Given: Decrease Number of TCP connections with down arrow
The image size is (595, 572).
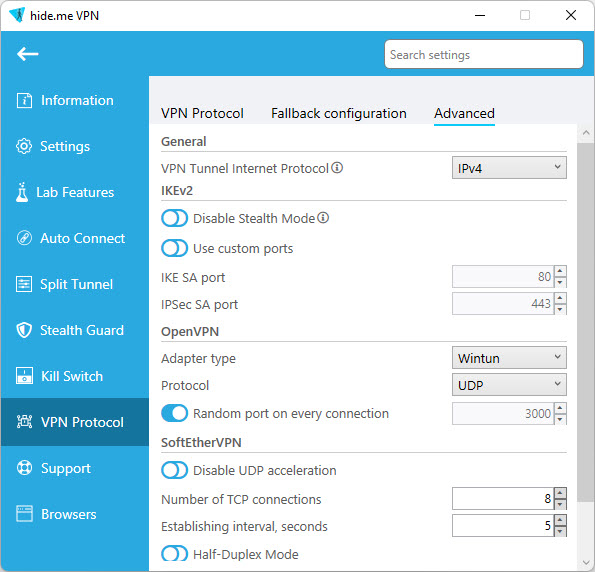Looking at the screenshot, I should pos(560,504).
